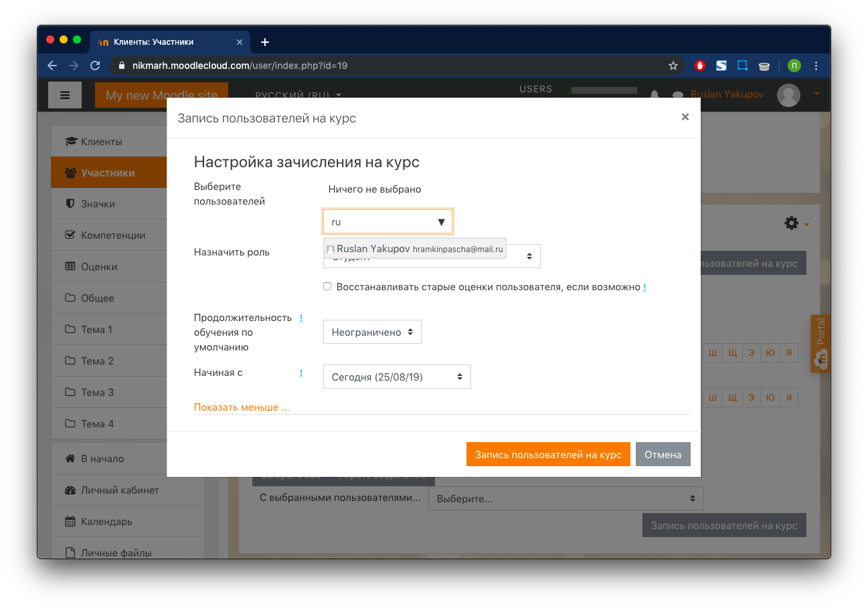
Task: Close the enrolment dialog with X
Action: click(685, 117)
